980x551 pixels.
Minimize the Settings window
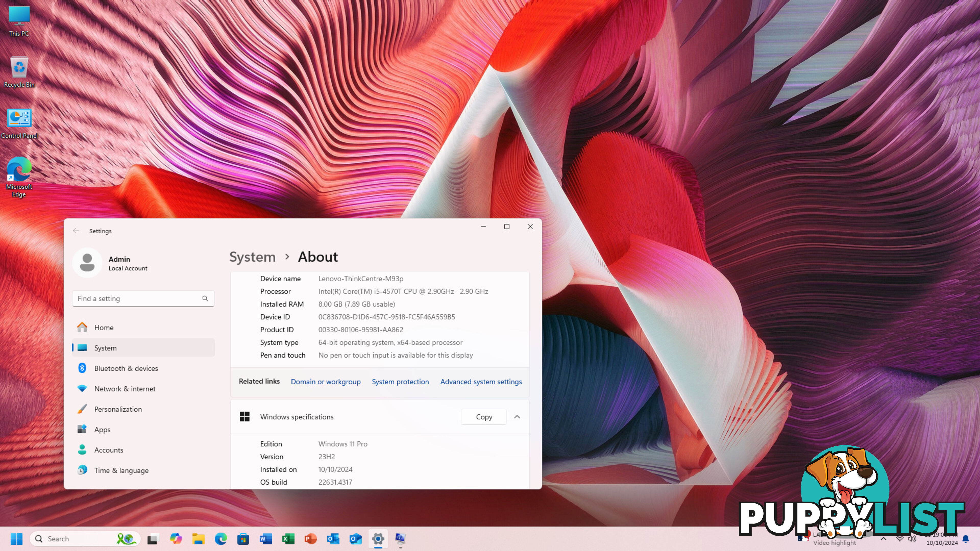pyautogui.click(x=483, y=227)
